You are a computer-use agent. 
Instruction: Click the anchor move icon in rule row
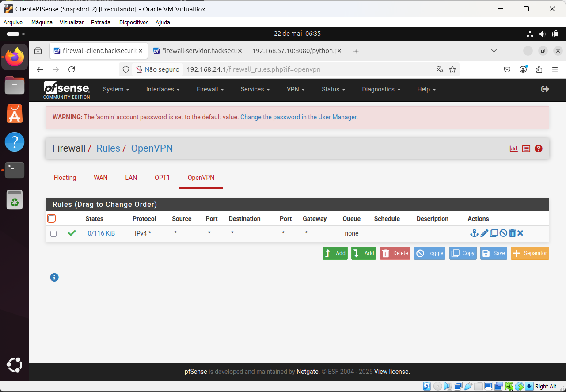[474, 233]
